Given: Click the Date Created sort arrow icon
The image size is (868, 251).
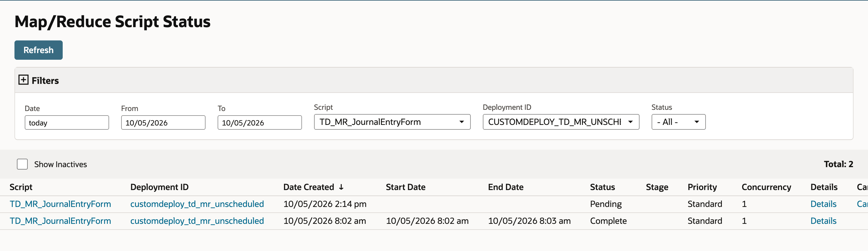Looking at the screenshot, I should pos(341,187).
